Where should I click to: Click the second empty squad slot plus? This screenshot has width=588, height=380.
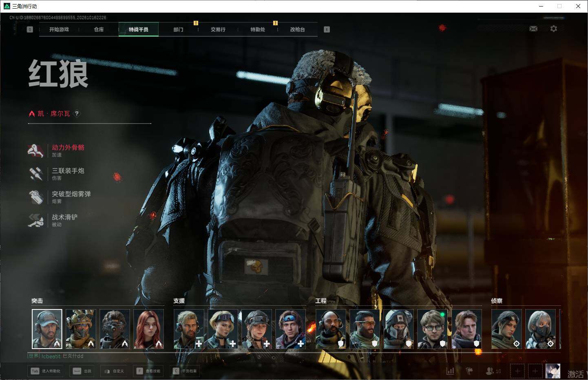click(x=535, y=371)
